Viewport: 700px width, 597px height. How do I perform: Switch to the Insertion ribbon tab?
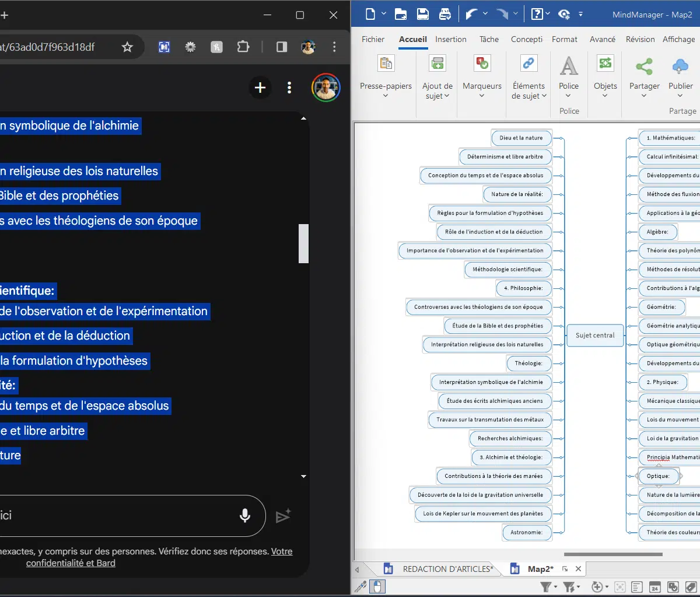[450, 39]
